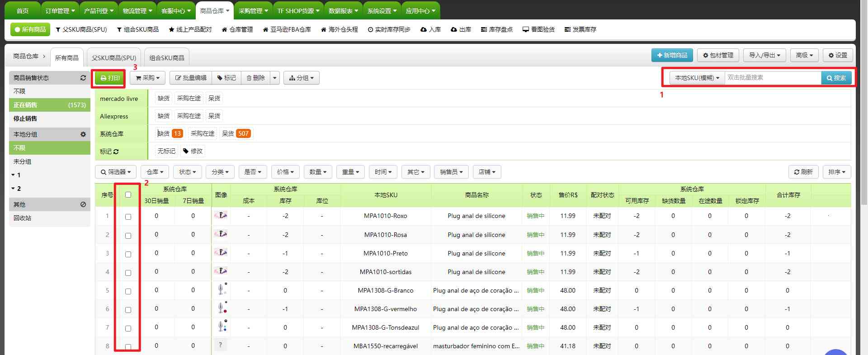
Task: Check the box for row MPA1010-Roxo
Action: click(x=128, y=217)
